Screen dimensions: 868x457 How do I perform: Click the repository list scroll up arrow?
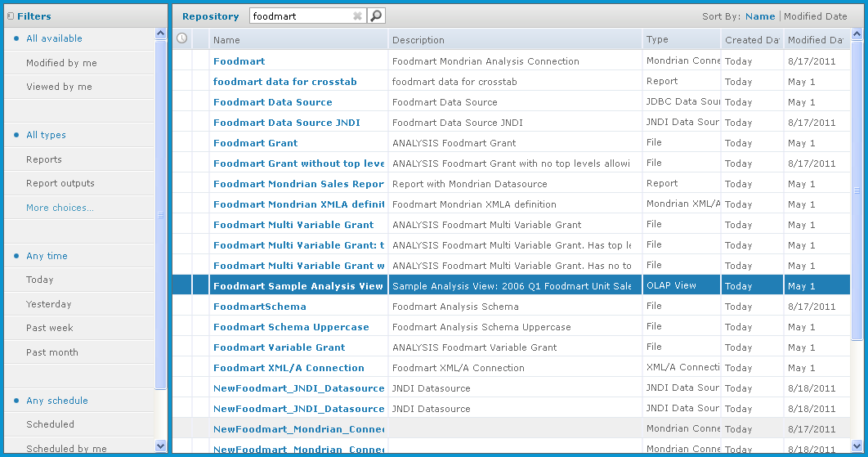click(x=857, y=34)
